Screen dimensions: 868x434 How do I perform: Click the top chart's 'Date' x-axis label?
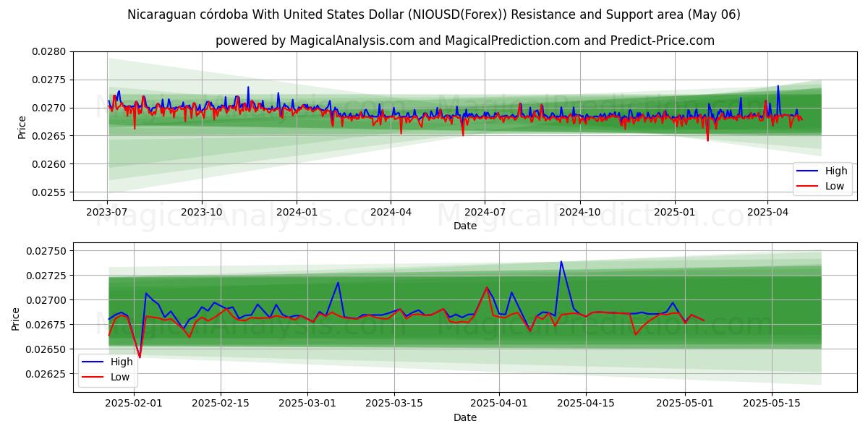[465, 226]
